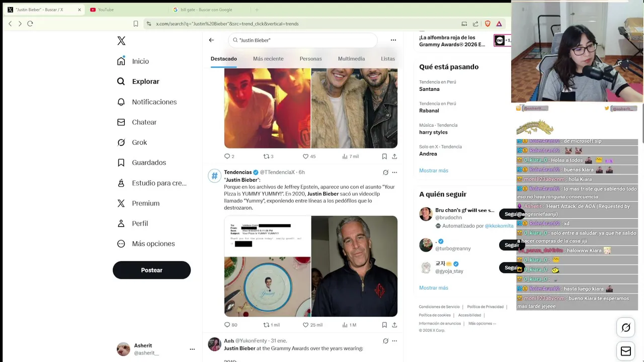Viewport: 644px width, 362px height.
Task: Show more trends under Qué está pasando
Action: [433, 170]
